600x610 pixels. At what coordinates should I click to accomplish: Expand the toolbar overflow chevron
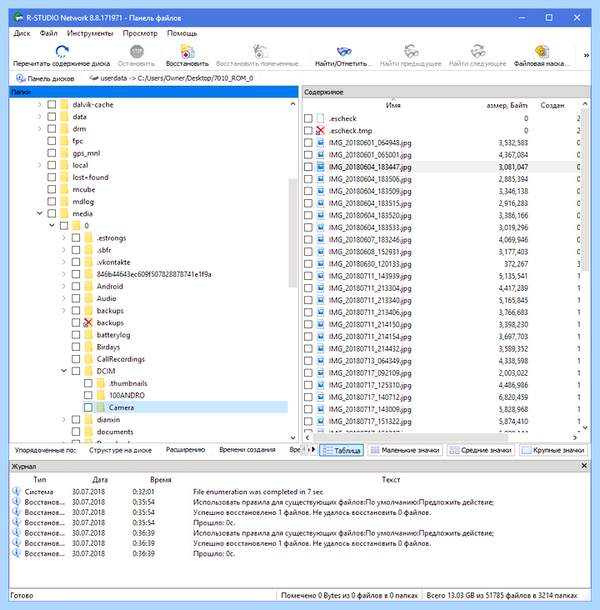click(x=586, y=55)
